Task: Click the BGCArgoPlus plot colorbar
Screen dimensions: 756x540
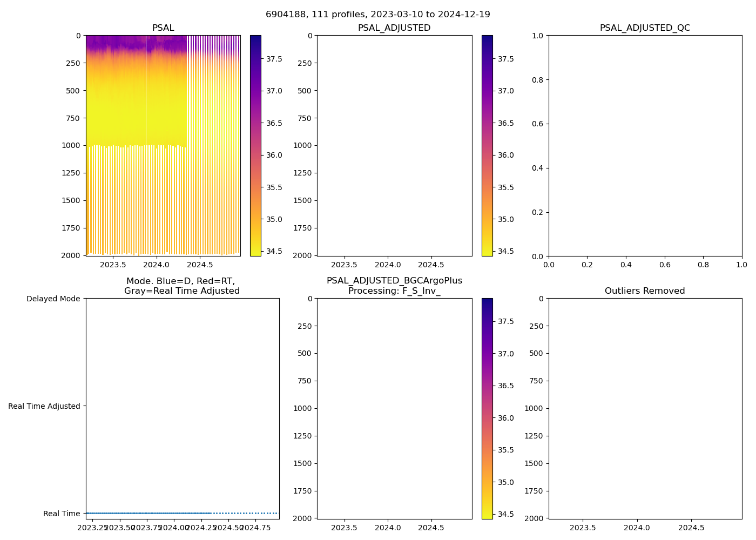Action: tap(487, 409)
